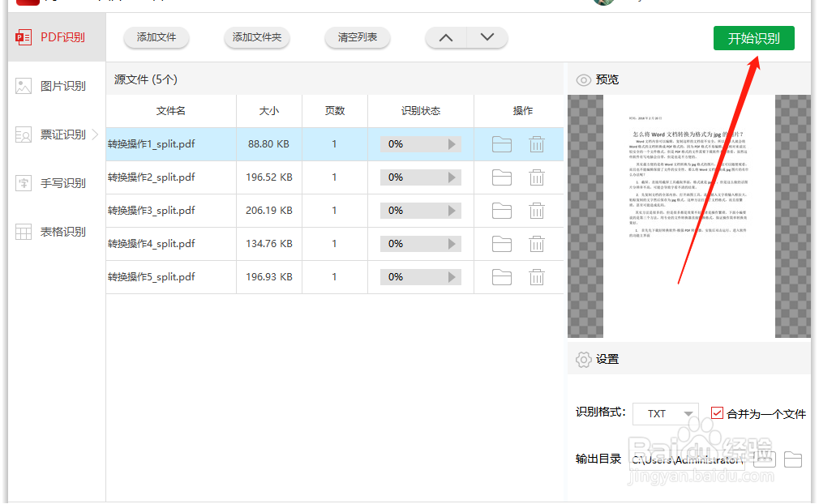The height and width of the screenshot is (504, 819).
Task: Open the 票证识别 panel
Action: click(x=50, y=134)
